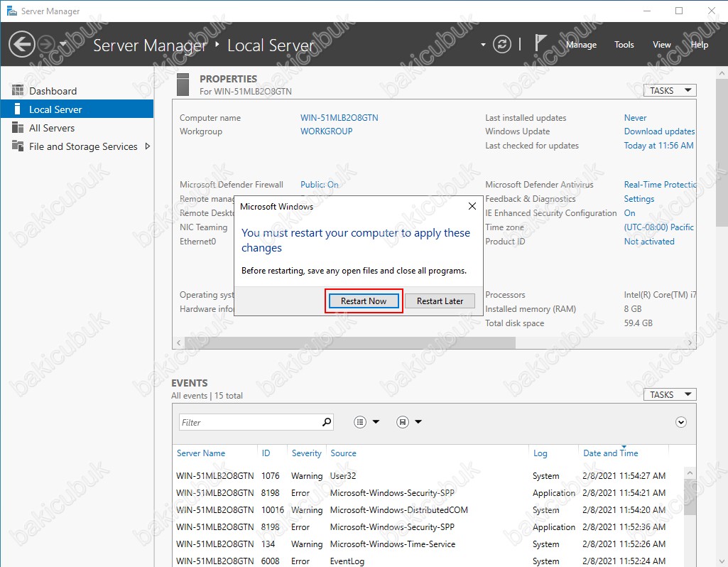Sort by ID column header
The width and height of the screenshot is (728, 567).
(x=266, y=453)
